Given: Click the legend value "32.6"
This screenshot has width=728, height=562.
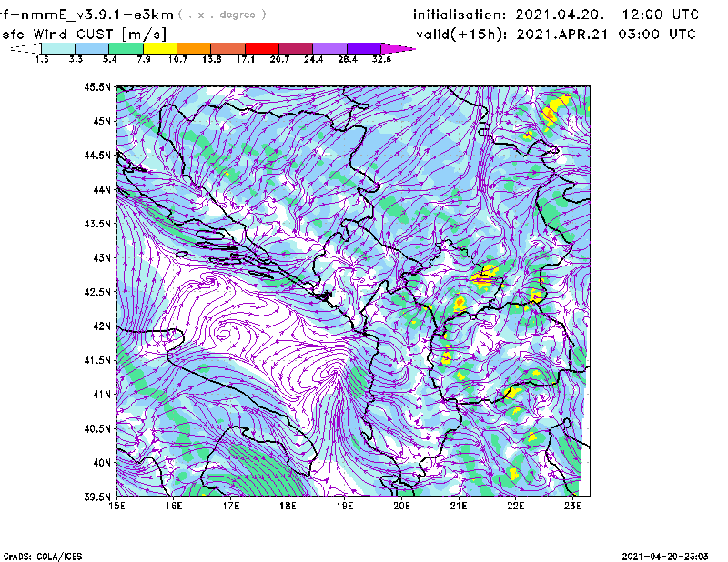Looking at the screenshot, I should (x=381, y=59).
